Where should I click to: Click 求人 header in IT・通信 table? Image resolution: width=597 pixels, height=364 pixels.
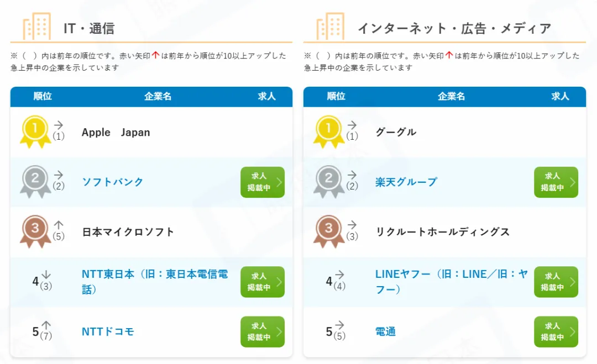pyautogui.click(x=266, y=96)
